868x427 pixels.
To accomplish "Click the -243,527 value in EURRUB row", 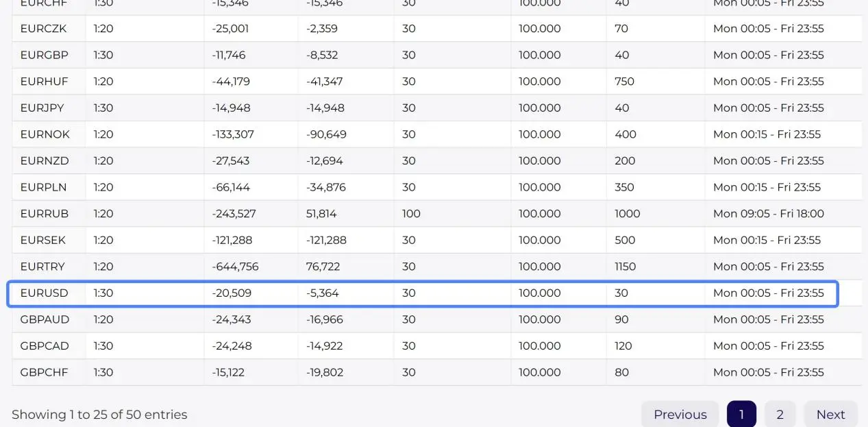I will point(234,213).
